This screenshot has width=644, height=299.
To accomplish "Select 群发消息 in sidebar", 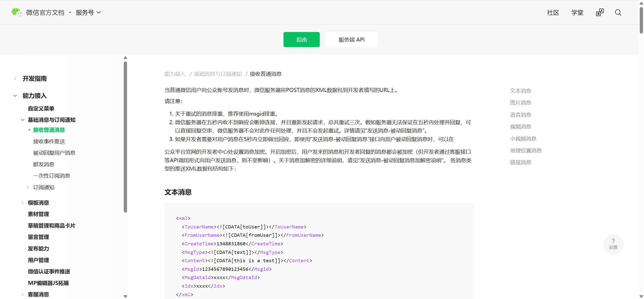I will coord(44,164).
